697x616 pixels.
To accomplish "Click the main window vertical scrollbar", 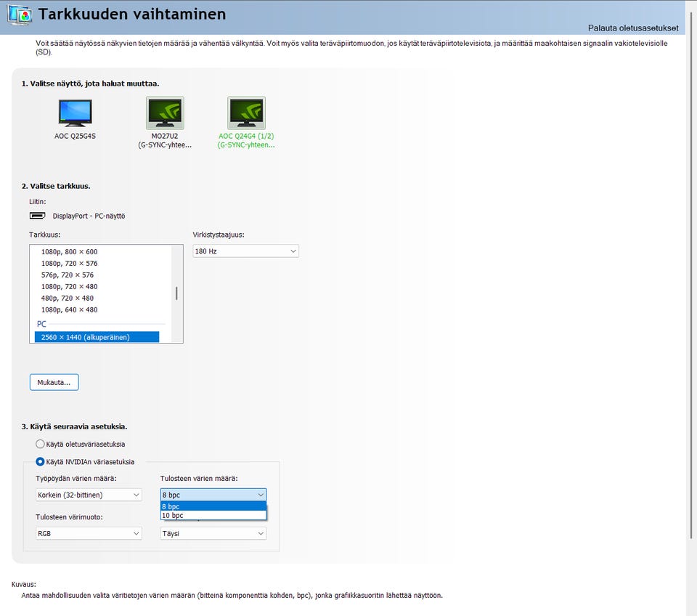I will point(690,276).
